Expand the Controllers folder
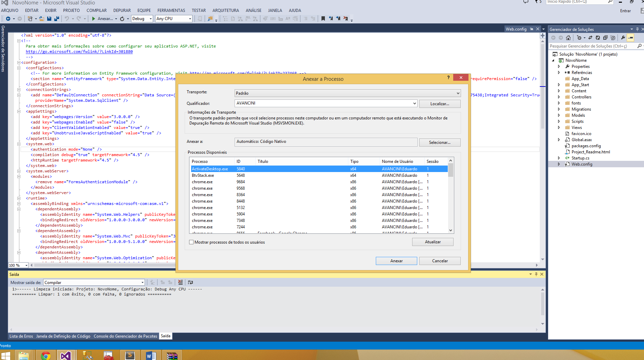Screen dimensions: 644x360 point(559,97)
